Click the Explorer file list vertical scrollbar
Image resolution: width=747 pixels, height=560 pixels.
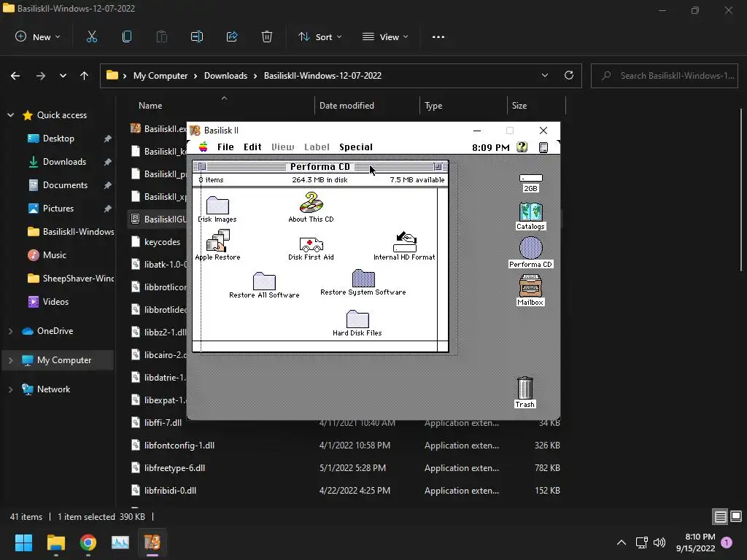[x=741, y=190]
